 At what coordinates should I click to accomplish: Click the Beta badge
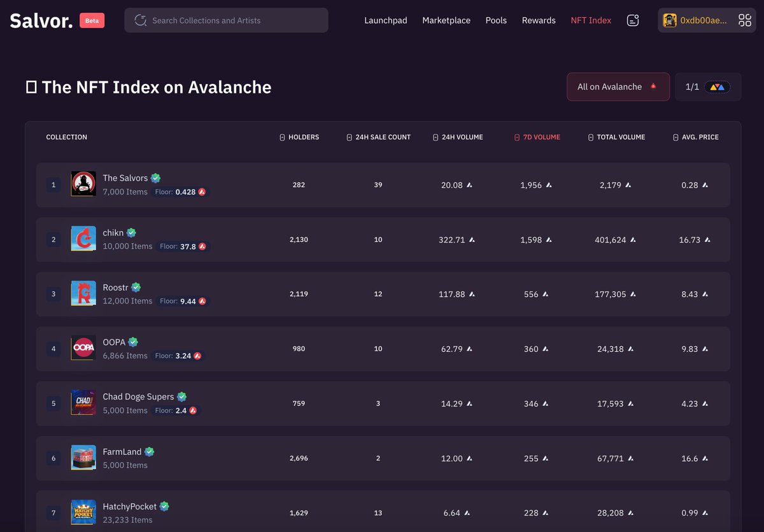point(92,20)
